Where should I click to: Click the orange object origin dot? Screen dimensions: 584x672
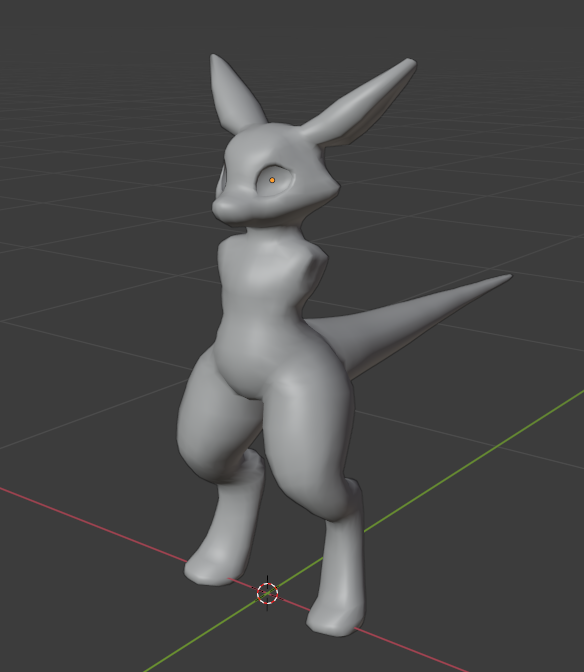pyautogui.click(x=272, y=180)
